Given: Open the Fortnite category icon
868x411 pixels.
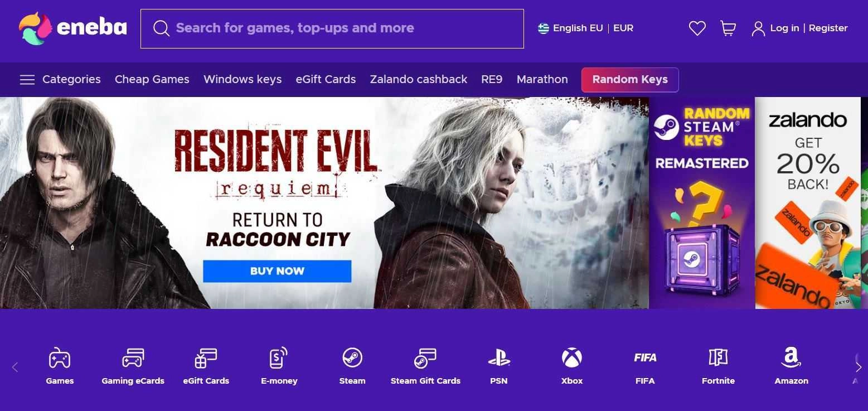Looking at the screenshot, I should [x=718, y=358].
